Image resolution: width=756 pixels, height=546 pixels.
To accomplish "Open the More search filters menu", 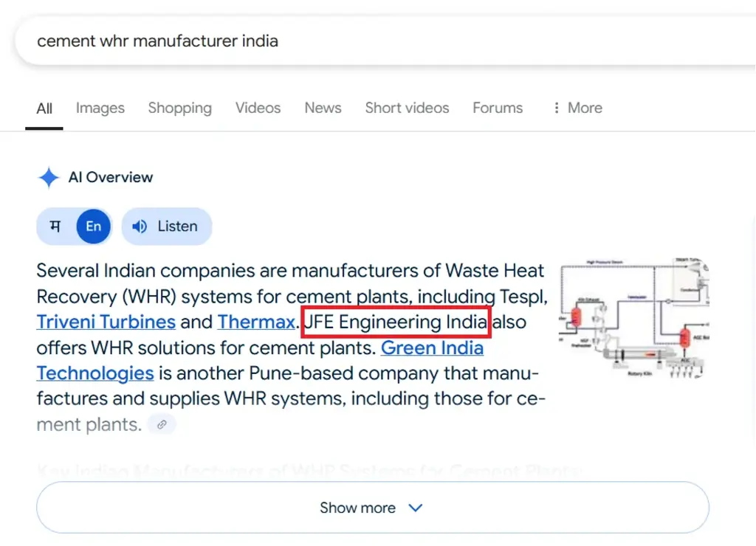I will [577, 108].
